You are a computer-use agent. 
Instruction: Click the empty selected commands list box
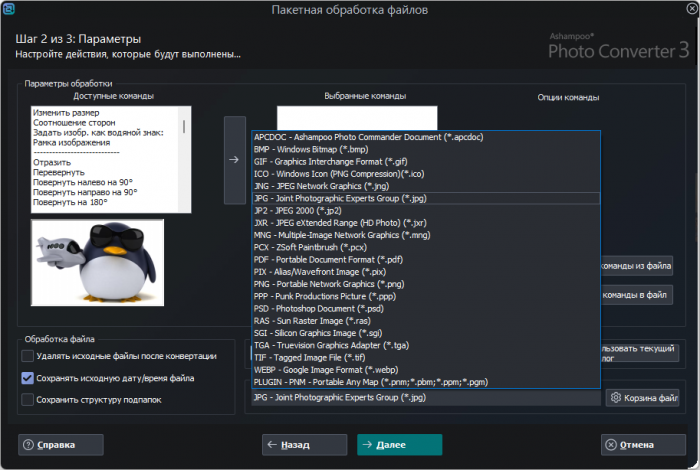[x=357, y=118]
